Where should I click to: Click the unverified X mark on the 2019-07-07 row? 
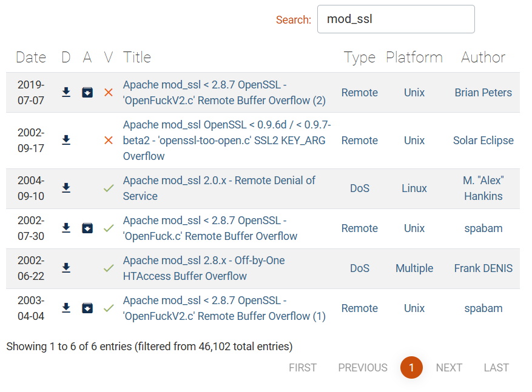pyautogui.click(x=109, y=92)
